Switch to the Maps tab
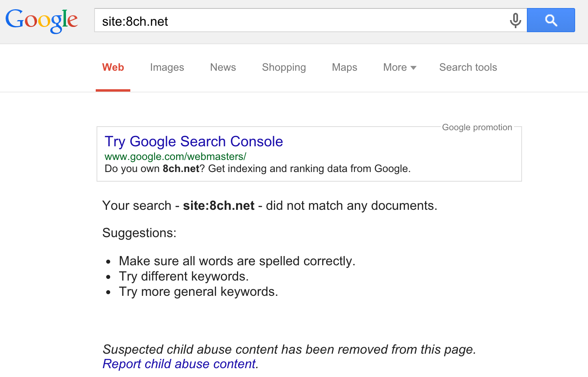Screen dimensions: 588x377 pyautogui.click(x=344, y=68)
